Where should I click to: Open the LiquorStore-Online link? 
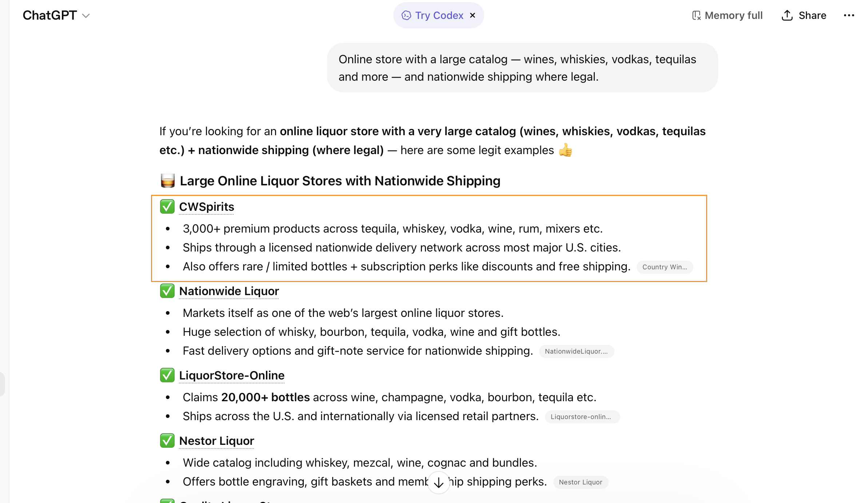232,375
